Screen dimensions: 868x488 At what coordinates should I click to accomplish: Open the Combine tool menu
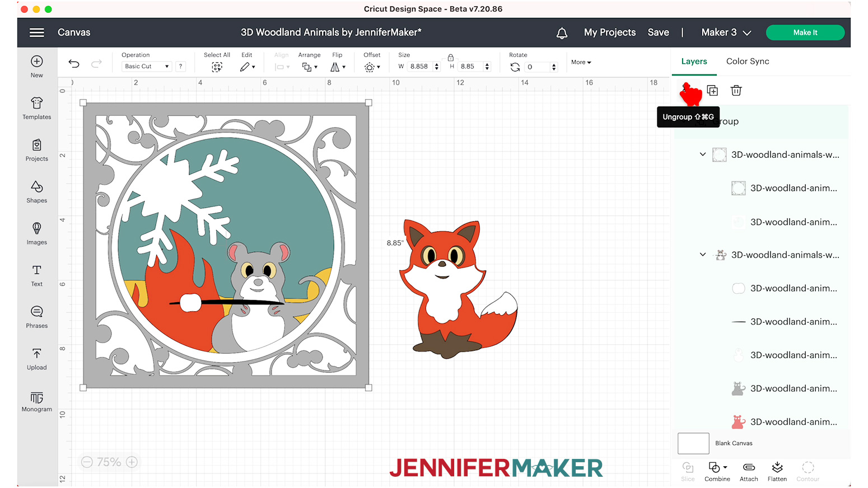coord(717,472)
